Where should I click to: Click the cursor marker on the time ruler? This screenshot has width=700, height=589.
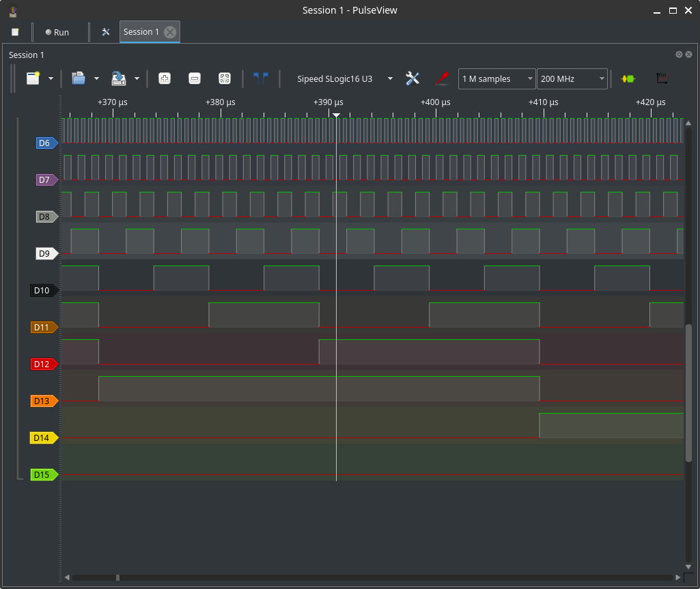click(x=336, y=115)
